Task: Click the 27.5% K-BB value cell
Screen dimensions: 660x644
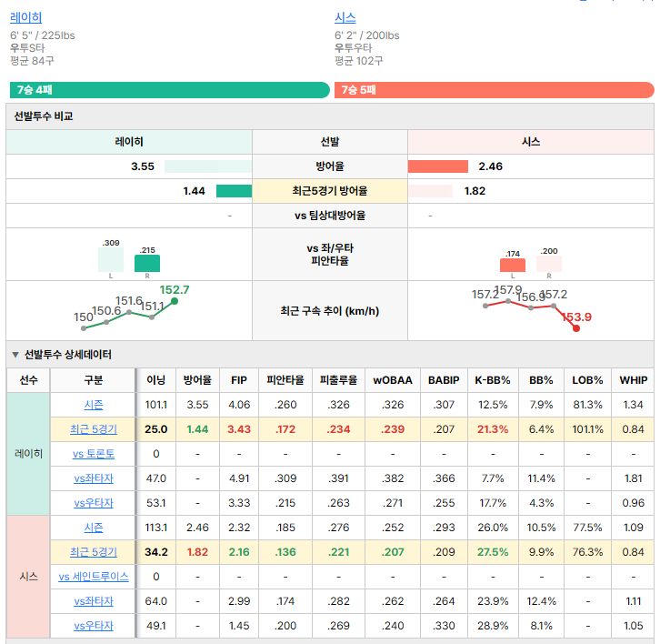Action: tap(493, 552)
